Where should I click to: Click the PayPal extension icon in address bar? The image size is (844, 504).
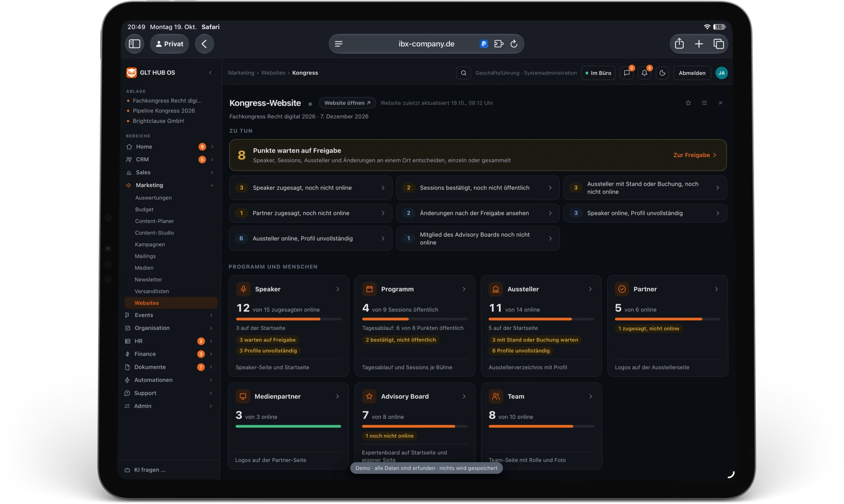pos(484,44)
